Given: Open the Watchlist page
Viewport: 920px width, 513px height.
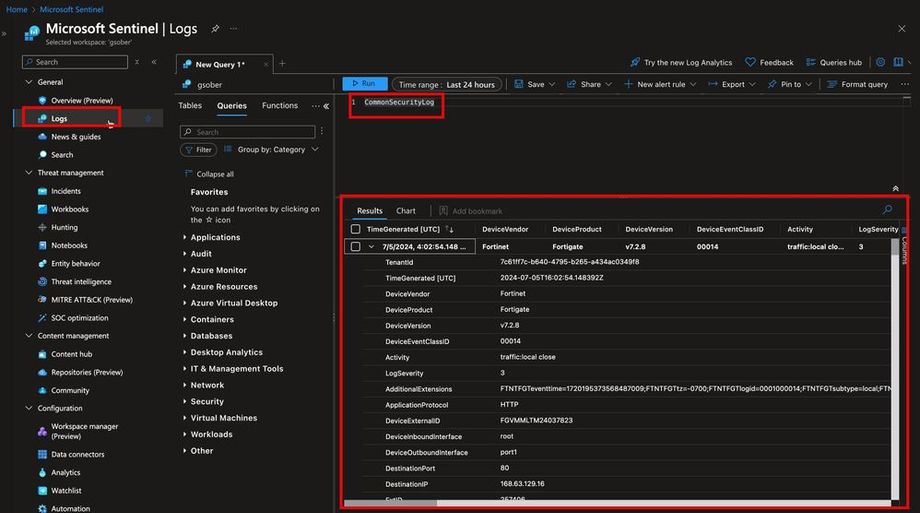Looking at the screenshot, I should click(x=67, y=491).
